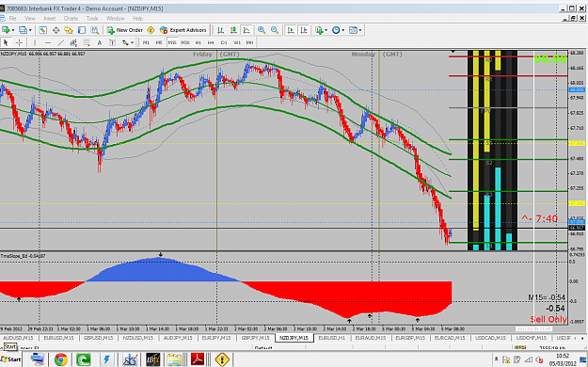Select the Arrows objects tool

click(125, 42)
